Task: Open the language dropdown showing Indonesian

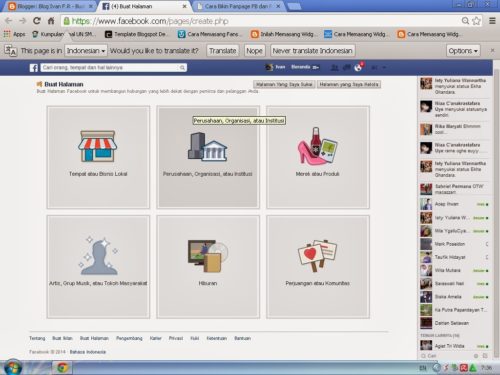Action: click(x=86, y=51)
